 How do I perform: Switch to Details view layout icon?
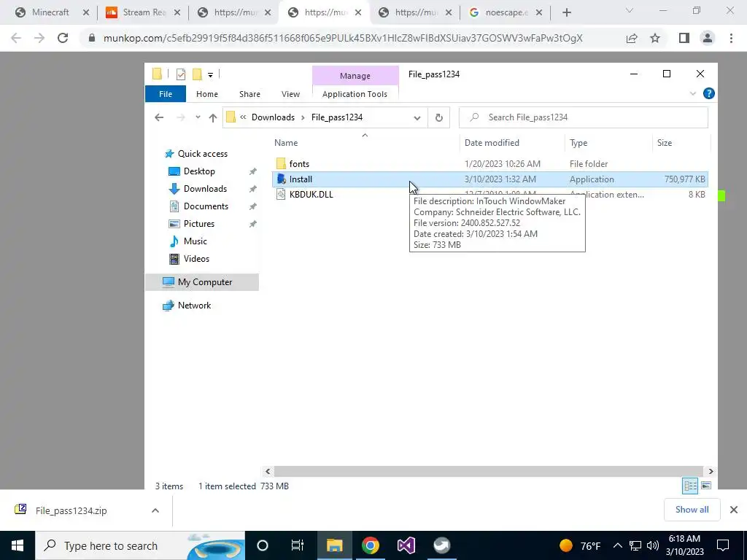(x=690, y=486)
